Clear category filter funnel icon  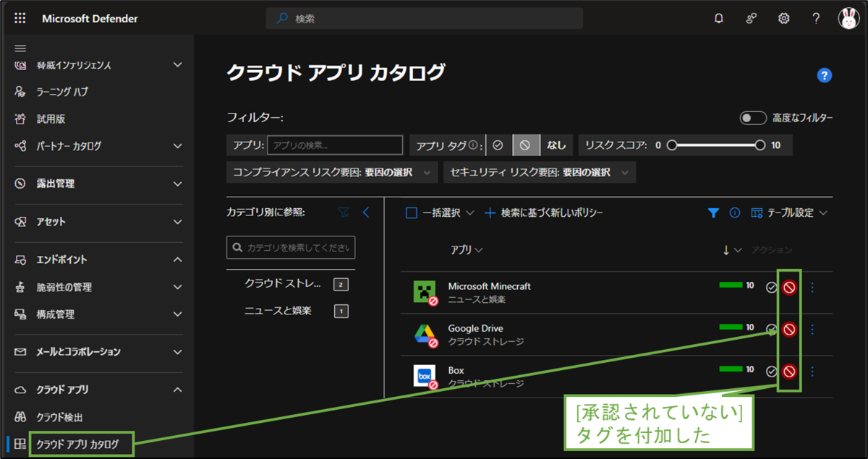coord(344,213)
